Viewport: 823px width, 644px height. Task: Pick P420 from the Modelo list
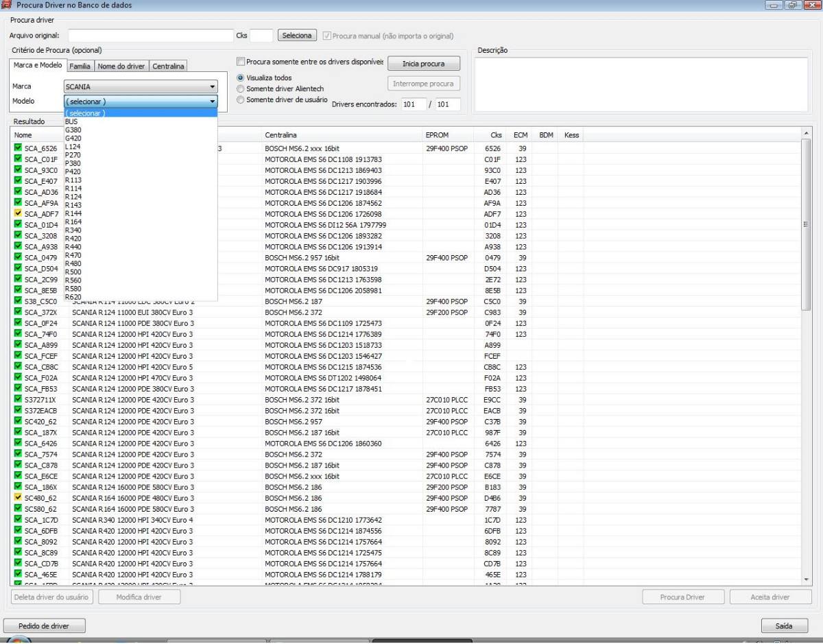[141, 171]
